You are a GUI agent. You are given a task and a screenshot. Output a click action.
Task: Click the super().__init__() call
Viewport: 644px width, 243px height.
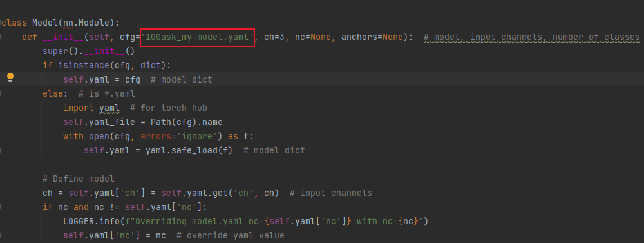88,52
